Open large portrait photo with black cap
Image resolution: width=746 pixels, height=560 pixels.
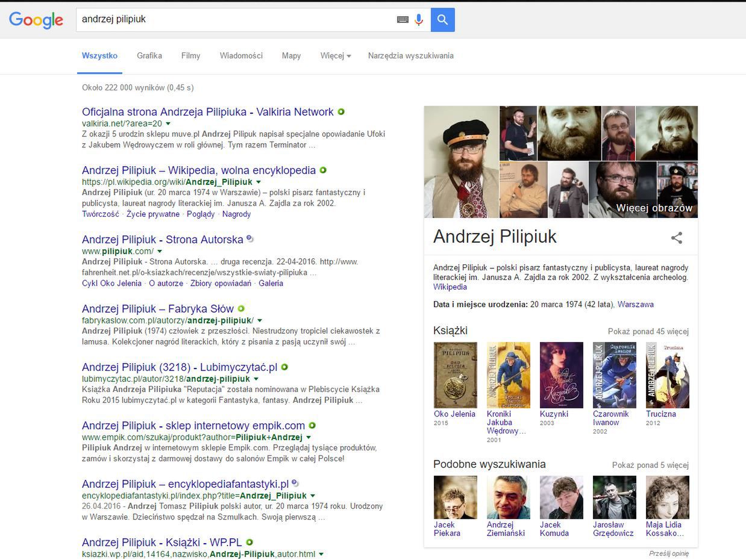click(x=462, y=162)
